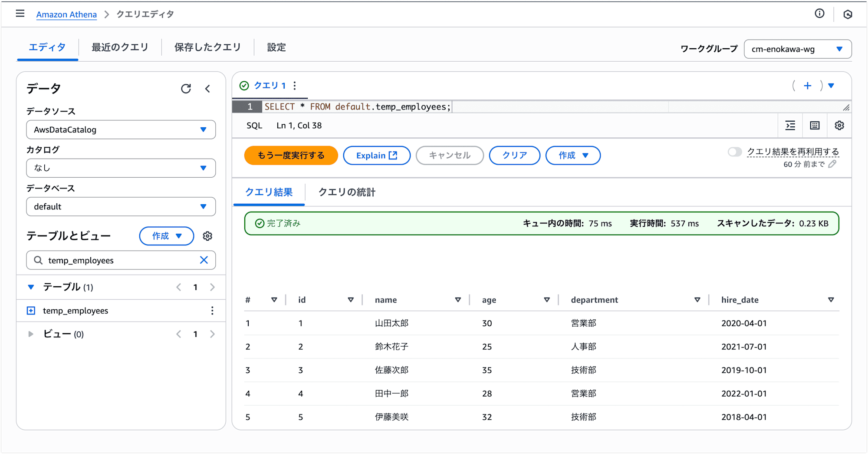
Task: Click the hexagon settings icon in top bar
Action: pos(848,14)
